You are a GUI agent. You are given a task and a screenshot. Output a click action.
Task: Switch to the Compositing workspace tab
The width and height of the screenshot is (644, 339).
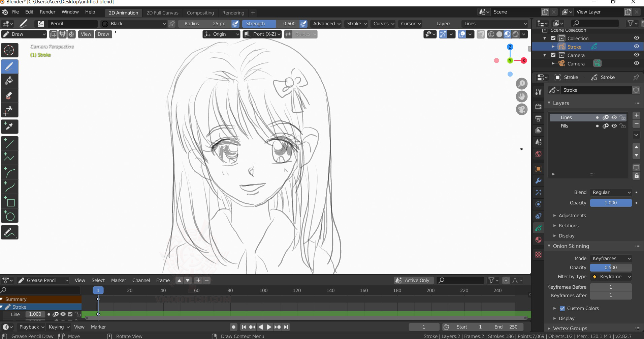tap(200, 13)
